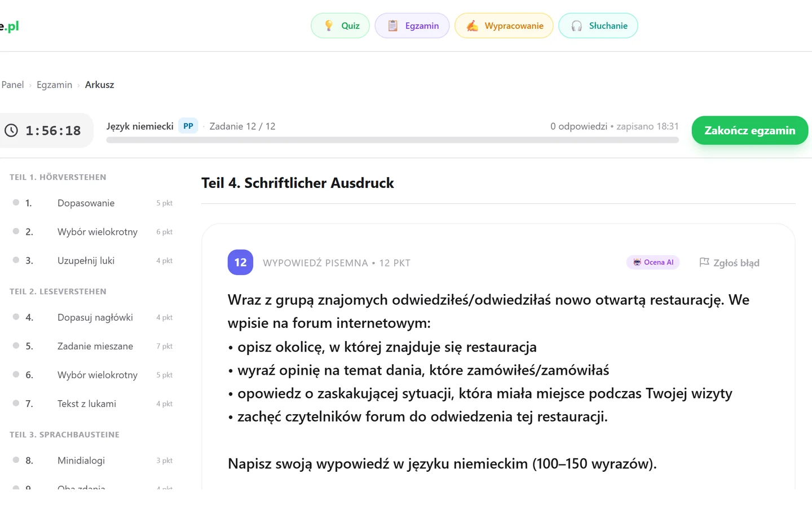The width and height of the screenshot is (812, 508).
Task: Select task 6 Wybór wielokrotny
Action: (x=92, y=375)
